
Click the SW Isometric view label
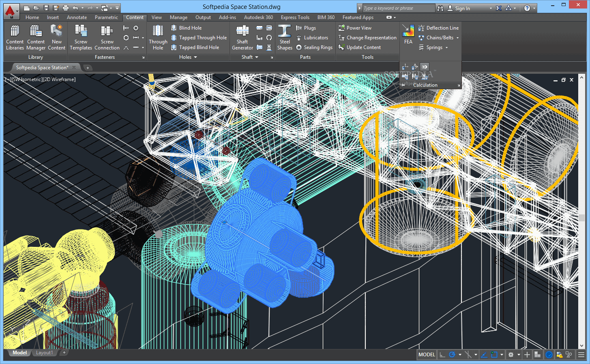pos(26,79)
